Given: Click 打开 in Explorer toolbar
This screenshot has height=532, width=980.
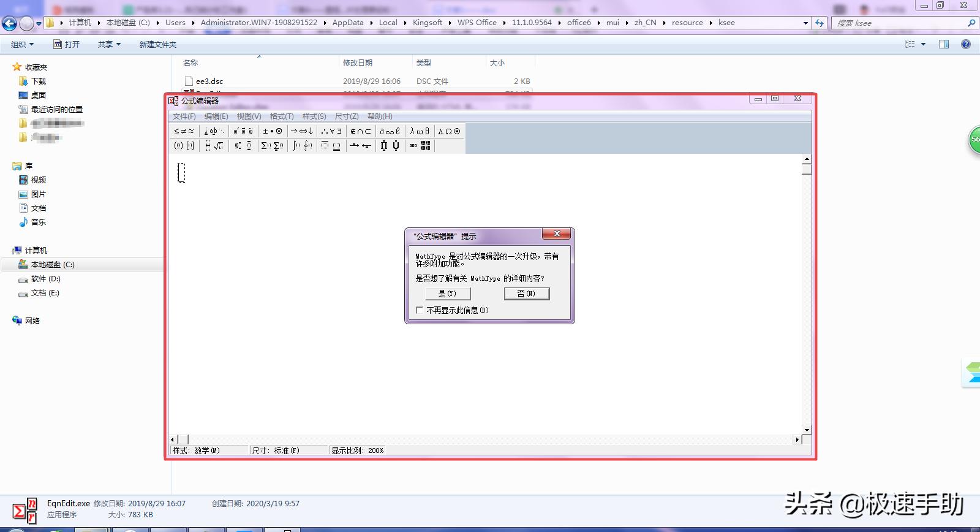Looking at the screenshot, I should 66,44.
